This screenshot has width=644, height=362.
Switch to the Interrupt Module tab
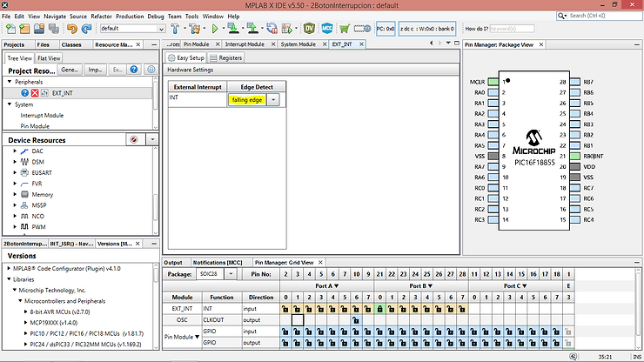tap(245, 44)
